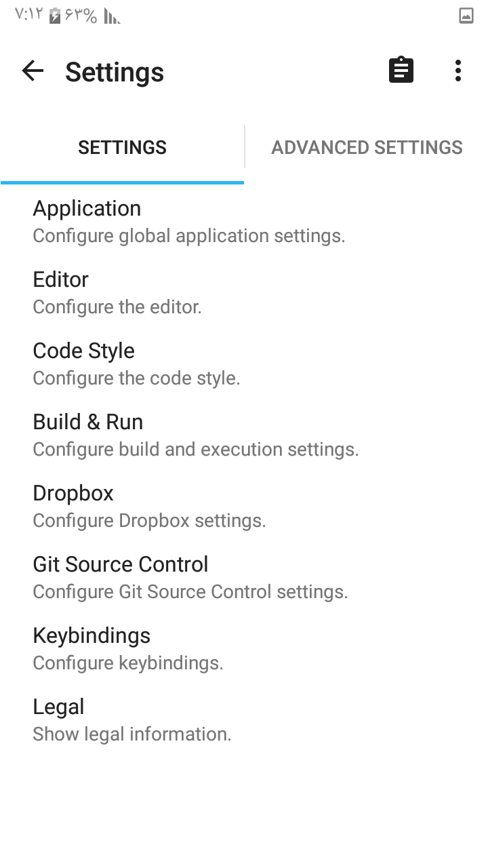
Task: Tap 'Configure build and execution settings.' text
Action: coord(196,450)
